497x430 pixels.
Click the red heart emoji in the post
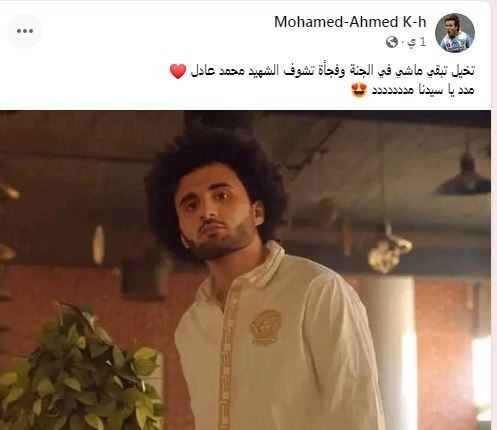tap(178, 71)
